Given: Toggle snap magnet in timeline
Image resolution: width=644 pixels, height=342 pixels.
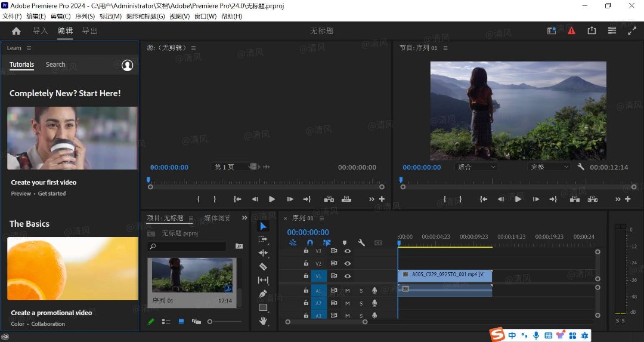Looking at the screenshot, I should 309,243.
